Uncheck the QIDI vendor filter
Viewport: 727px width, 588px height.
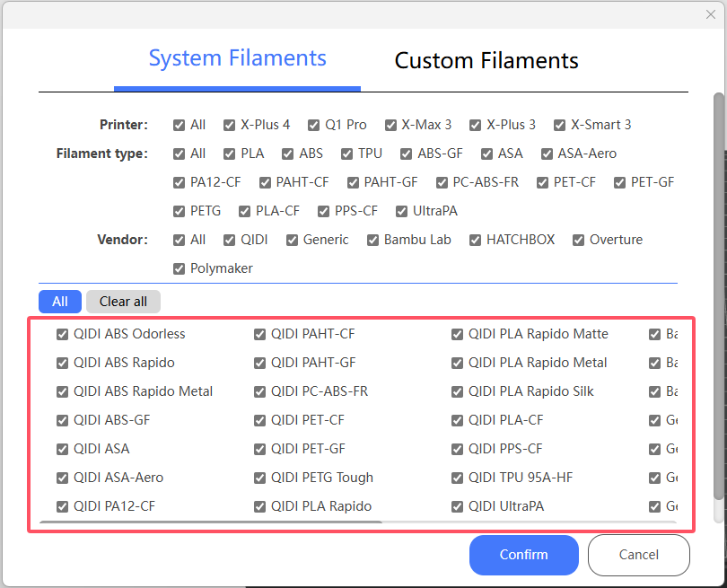tap(229, 241)
